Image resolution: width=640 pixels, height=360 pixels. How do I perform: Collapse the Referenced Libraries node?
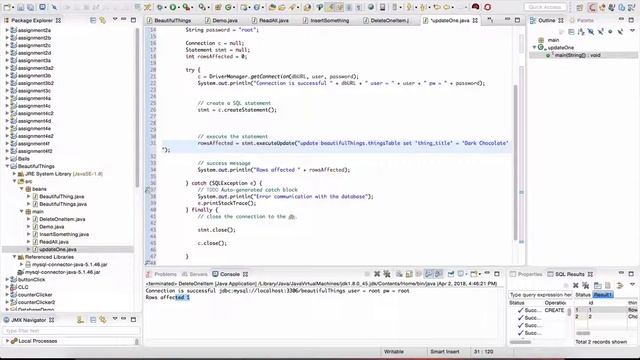(14, 257)
